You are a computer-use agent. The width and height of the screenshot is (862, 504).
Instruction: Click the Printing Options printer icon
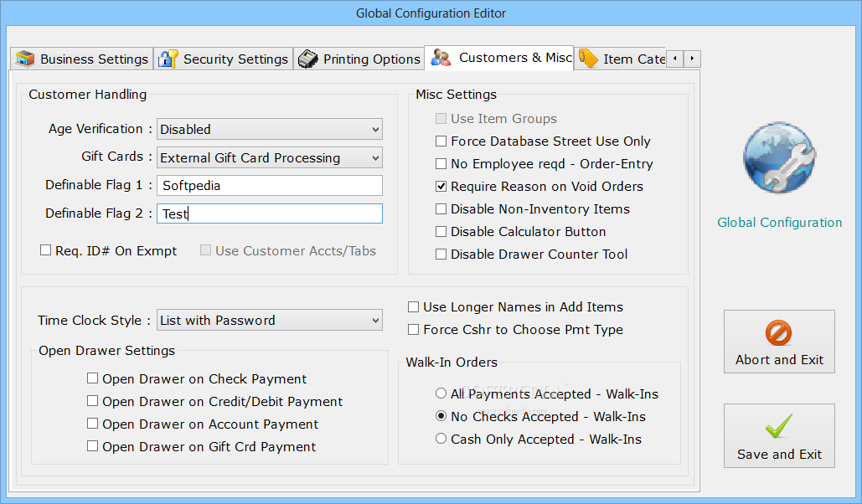tap(308, 59)
